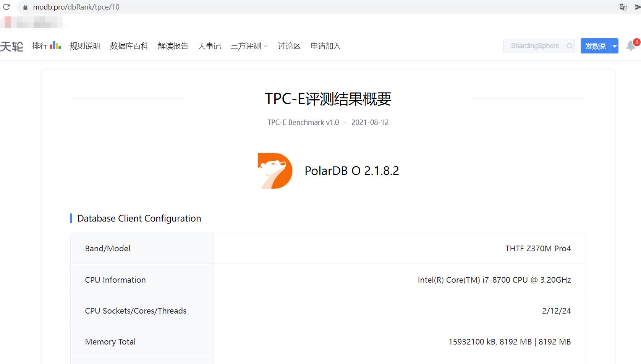This screenshot has width=641, height=364.
Task: Focus the ShardingSphere search field
Action: pyautogui.click(x=539, y=46)
